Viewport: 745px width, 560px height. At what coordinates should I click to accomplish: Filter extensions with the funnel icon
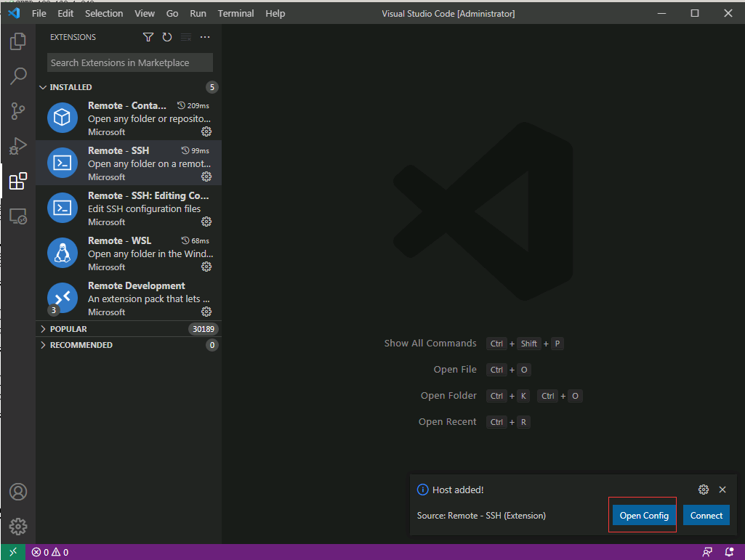(x=148, y=37)
